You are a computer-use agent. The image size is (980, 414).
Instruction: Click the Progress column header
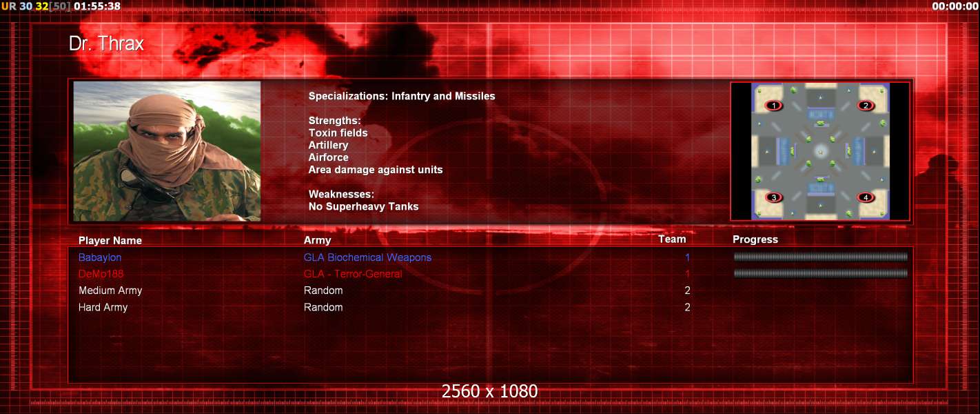pyautogui.click(x=755, y=239)
